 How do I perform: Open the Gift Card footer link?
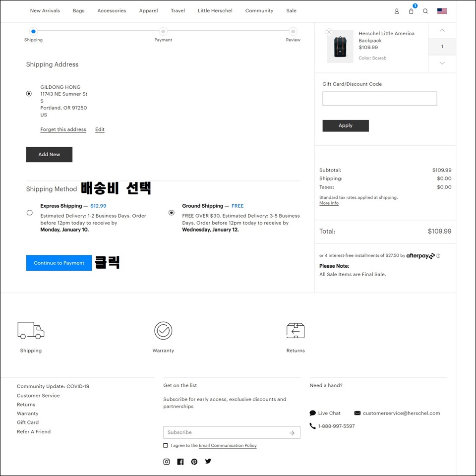(28, 422)
